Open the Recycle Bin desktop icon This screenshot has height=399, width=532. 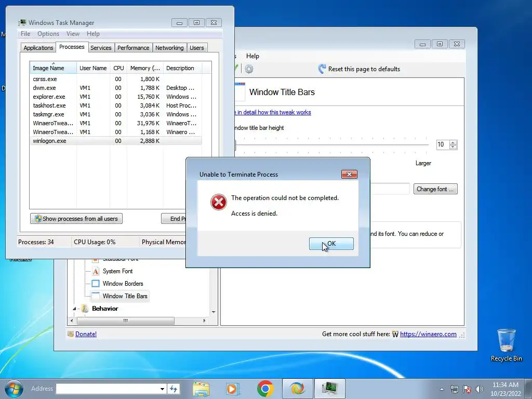click(x=506, y=345)
